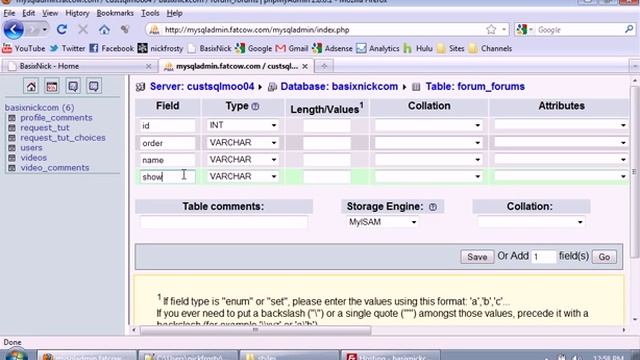
Task: Click the address bar URL
Action: 318,30
